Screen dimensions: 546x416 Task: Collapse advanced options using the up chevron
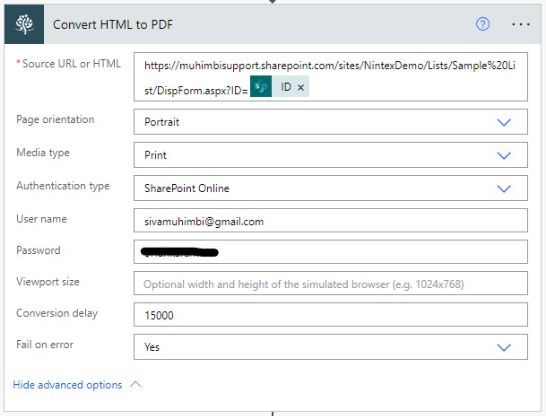[136, 384]
